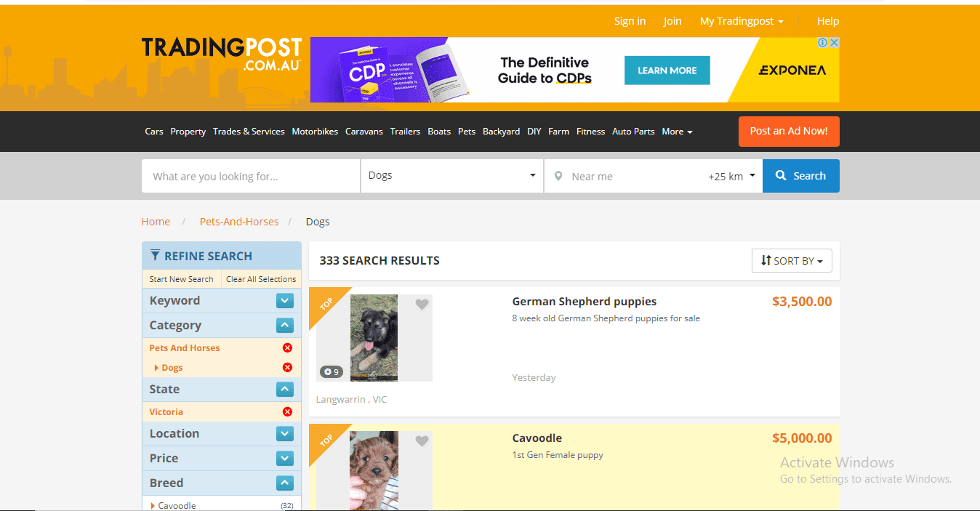This screenshot has width=980, height=511.
Task: Click the $5,000.00 price
Action: [x=802, y=438]
